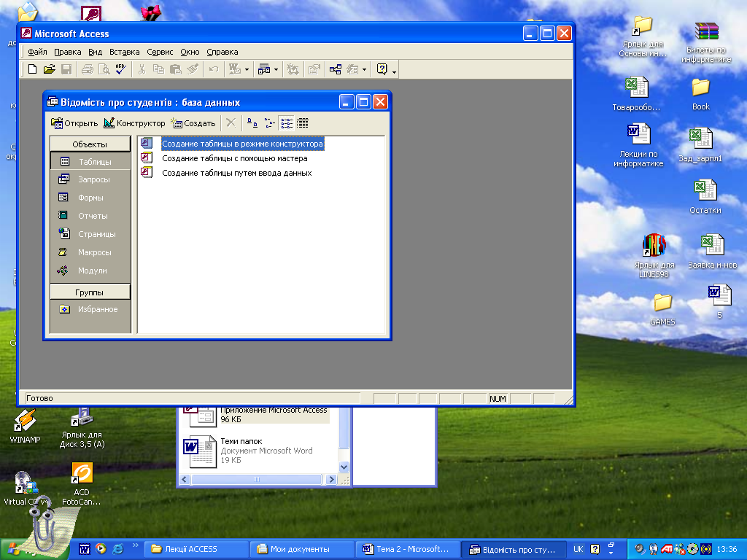Click the Office Links toolbar icon
The width and height of the screenshot is (747, 560).
[x=235, y=69]
